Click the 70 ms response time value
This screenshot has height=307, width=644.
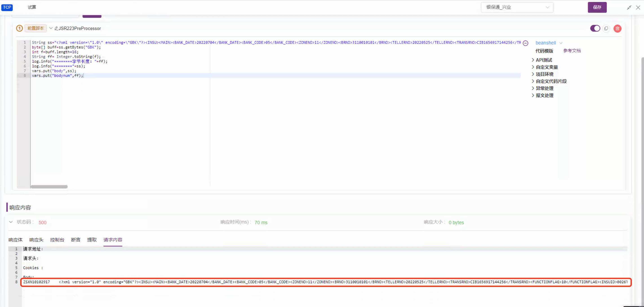pos(261,222)
